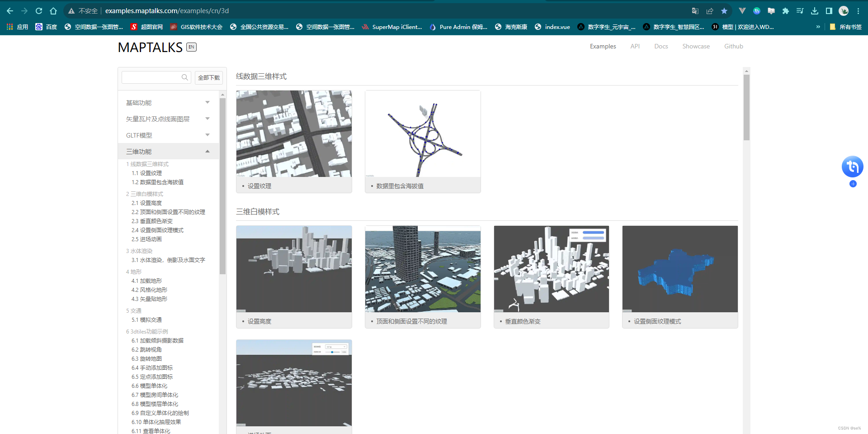
Task: Click the browser home icon
Action: (53, 10)
